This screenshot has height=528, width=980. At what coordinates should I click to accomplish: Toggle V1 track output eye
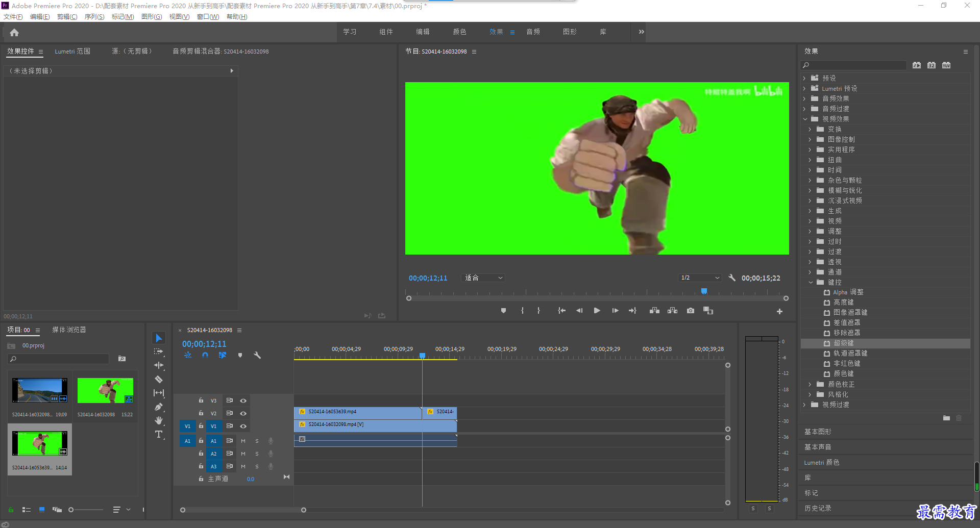pyautogui.click(x=243, y=426)
